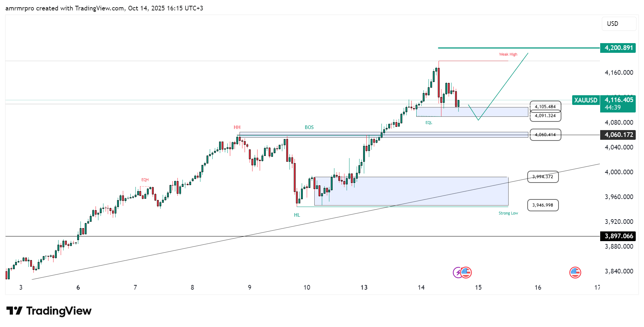Image resolution: width=644 pixels, height=327 pixels.
Task: Click the 3,994.372 price callout
Action: 542,177
